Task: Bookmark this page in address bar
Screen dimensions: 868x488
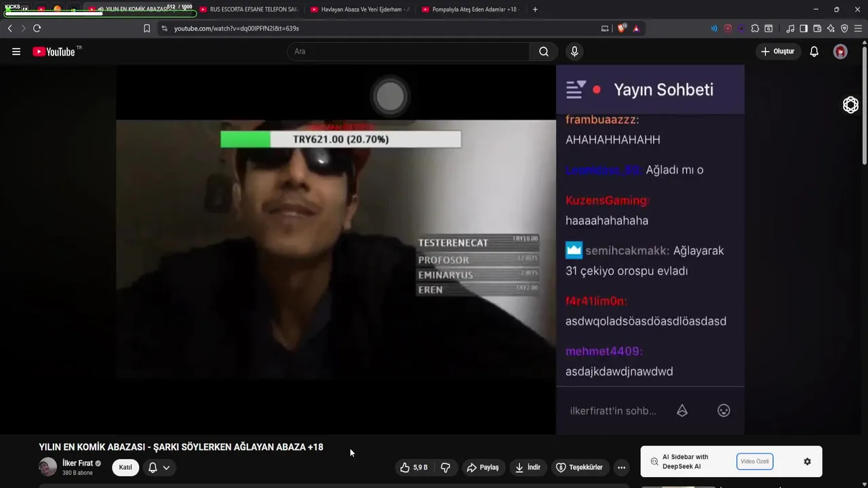Action: (146, 28)
